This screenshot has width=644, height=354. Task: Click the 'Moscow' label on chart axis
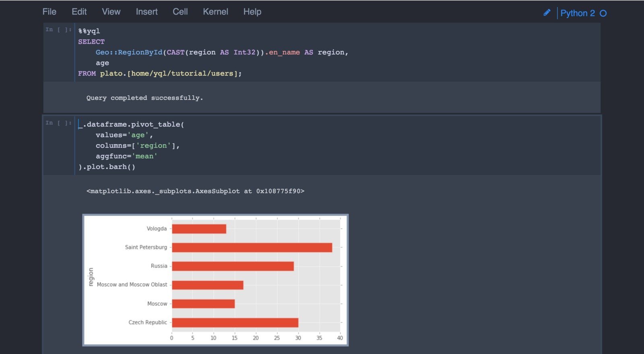tap(157, 304)
